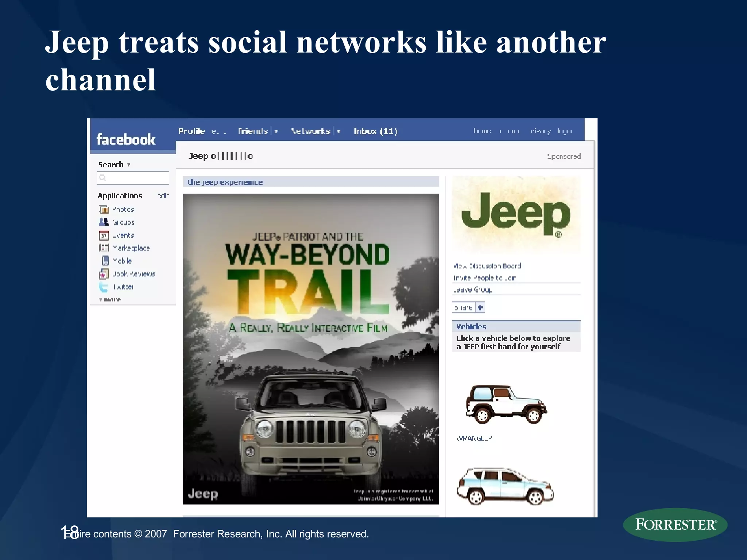Click "The Jeep Experience" section header

click(x=311, y=182)
